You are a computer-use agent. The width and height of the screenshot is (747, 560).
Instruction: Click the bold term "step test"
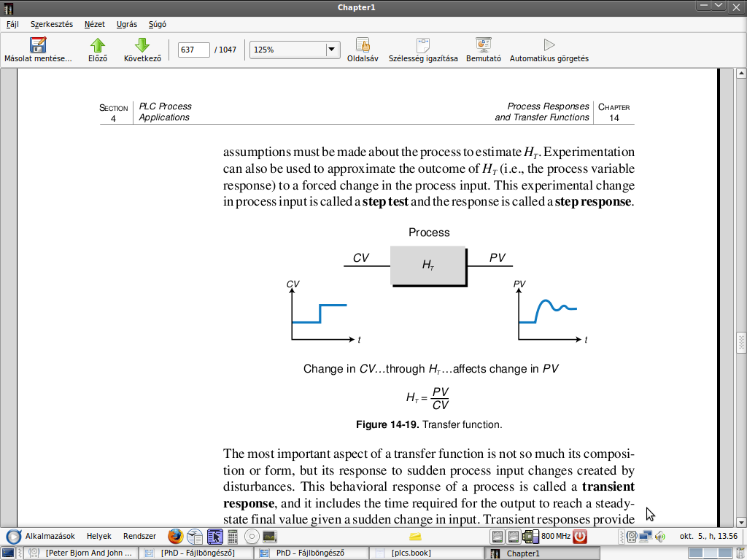point(385,201)
